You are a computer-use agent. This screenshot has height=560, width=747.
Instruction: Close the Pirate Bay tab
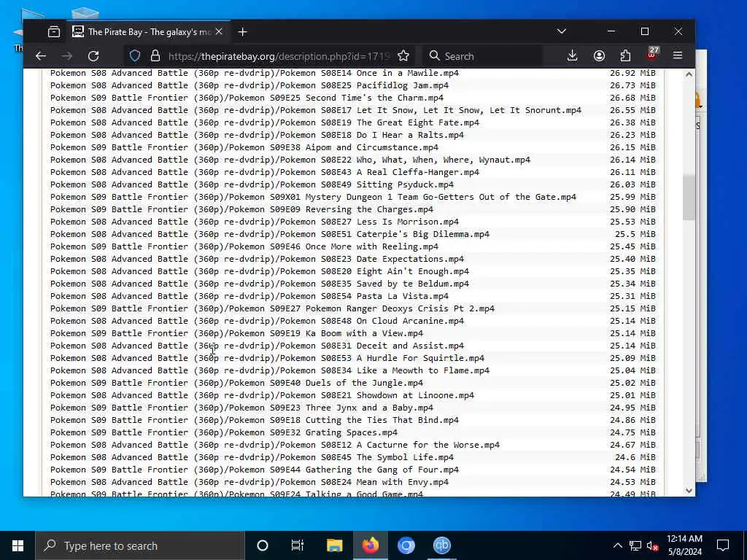(x=219, y=32)
